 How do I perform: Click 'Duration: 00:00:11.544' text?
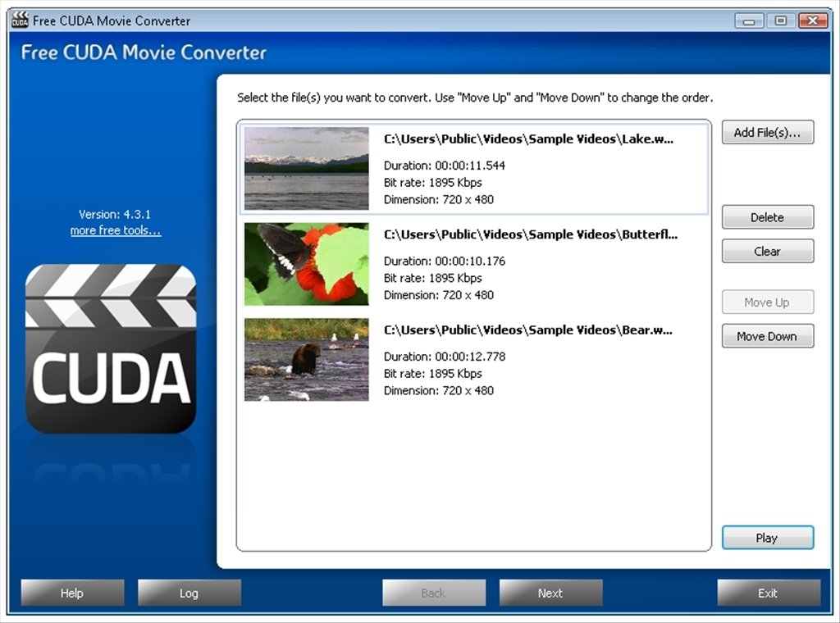click(x=445, y=166)
